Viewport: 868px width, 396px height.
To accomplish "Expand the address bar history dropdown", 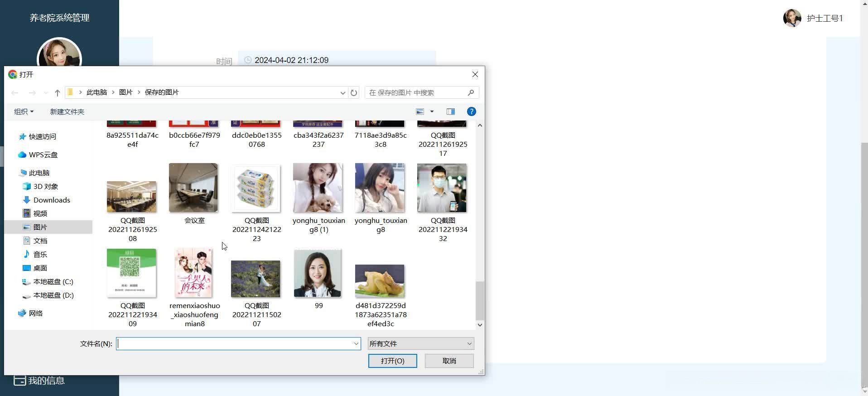I will (342, 93).
